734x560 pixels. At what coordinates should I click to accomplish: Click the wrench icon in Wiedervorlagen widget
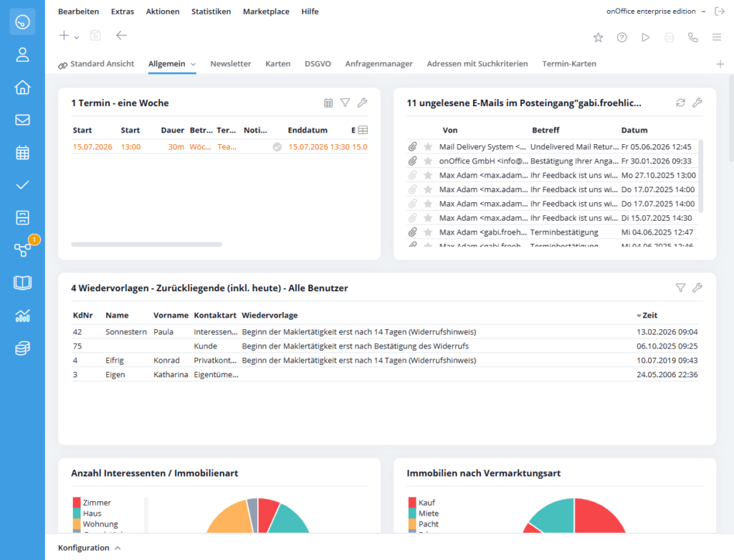(x=697, y=288)
